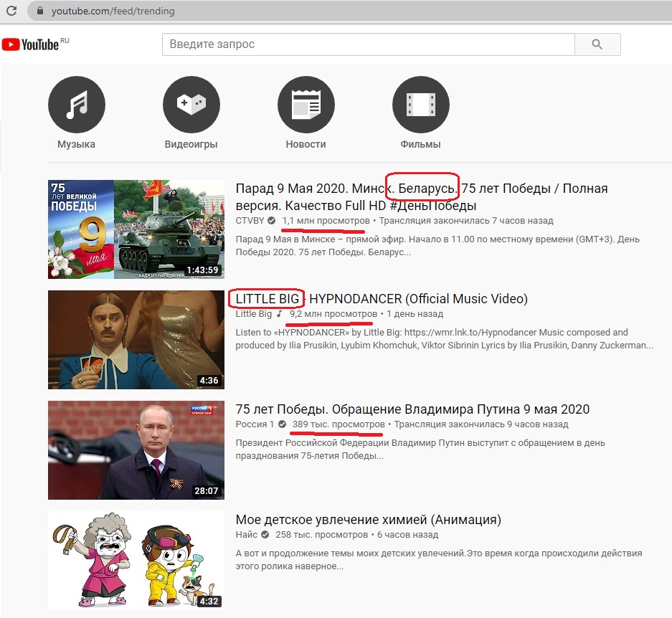Open the CTVBY channel link

click(250, 221)
